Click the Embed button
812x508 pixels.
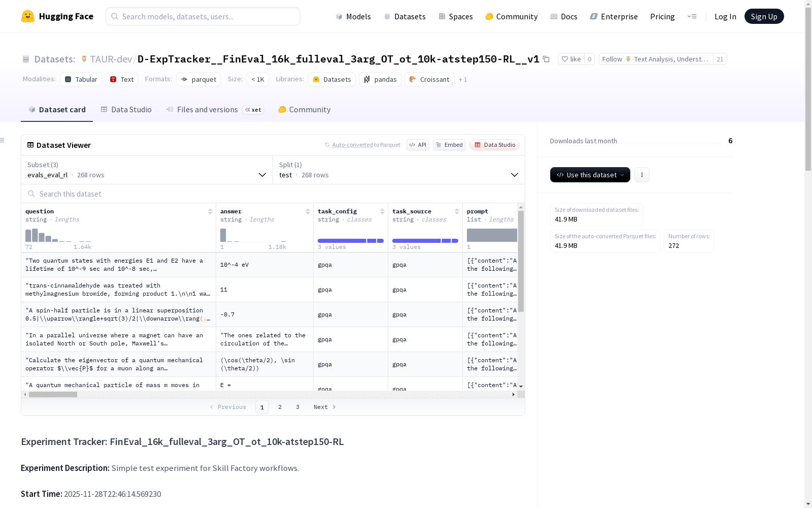point(449,145)
